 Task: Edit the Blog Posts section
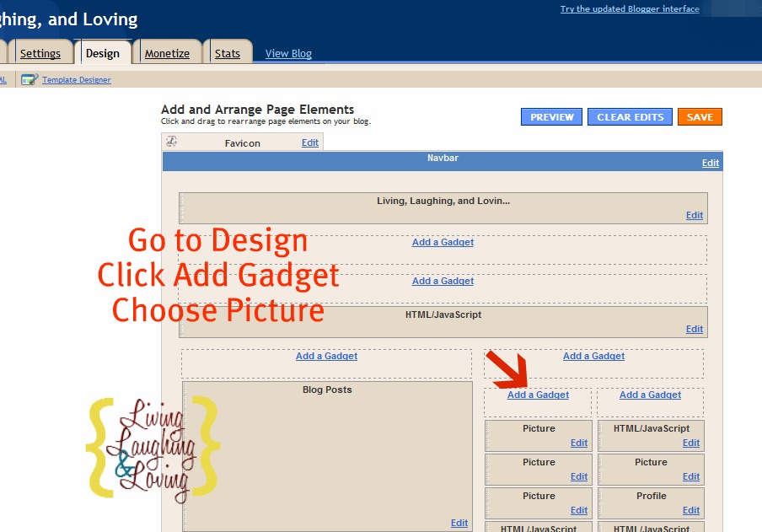pos(459,523)
